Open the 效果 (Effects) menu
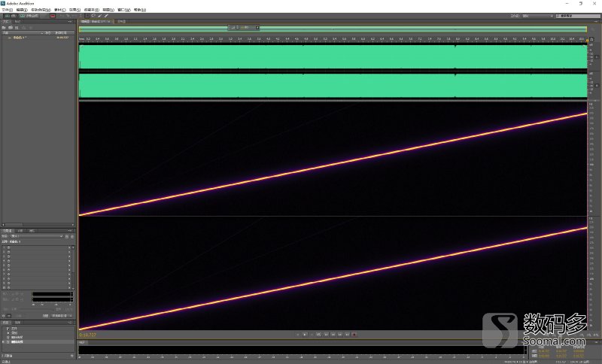This screenshot has height=364, width=602. 74,10
